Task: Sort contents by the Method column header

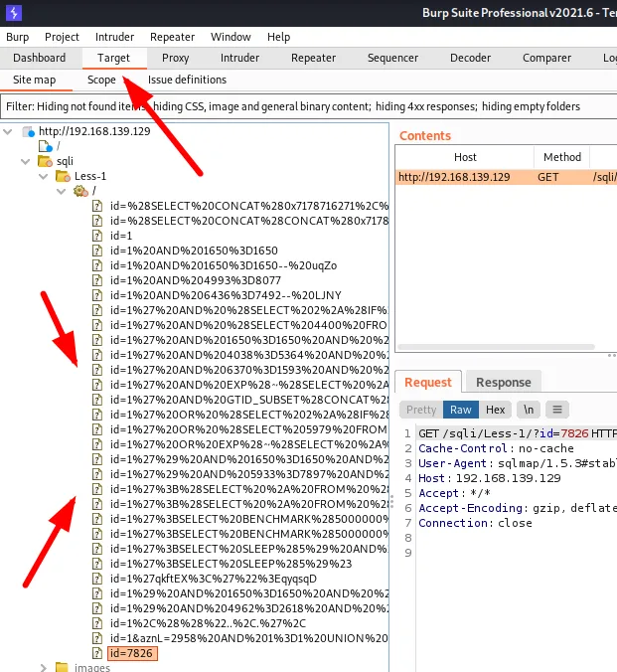Action: (x=562, y=157)
